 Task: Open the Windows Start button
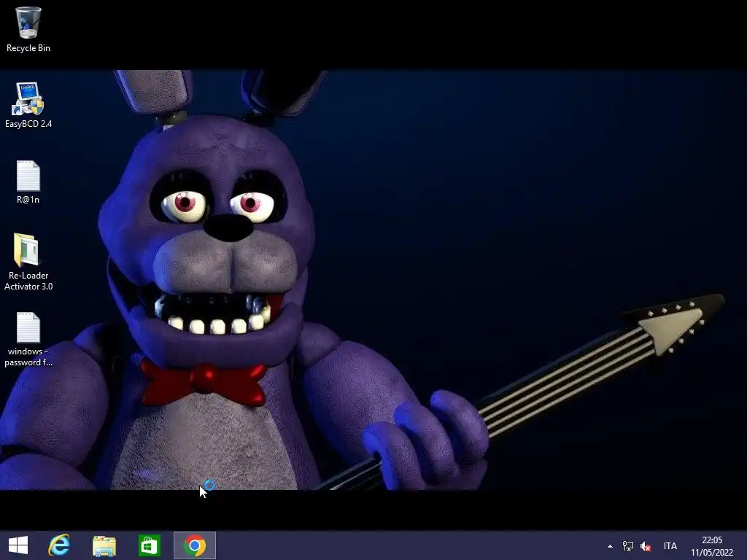pos(18,545)
